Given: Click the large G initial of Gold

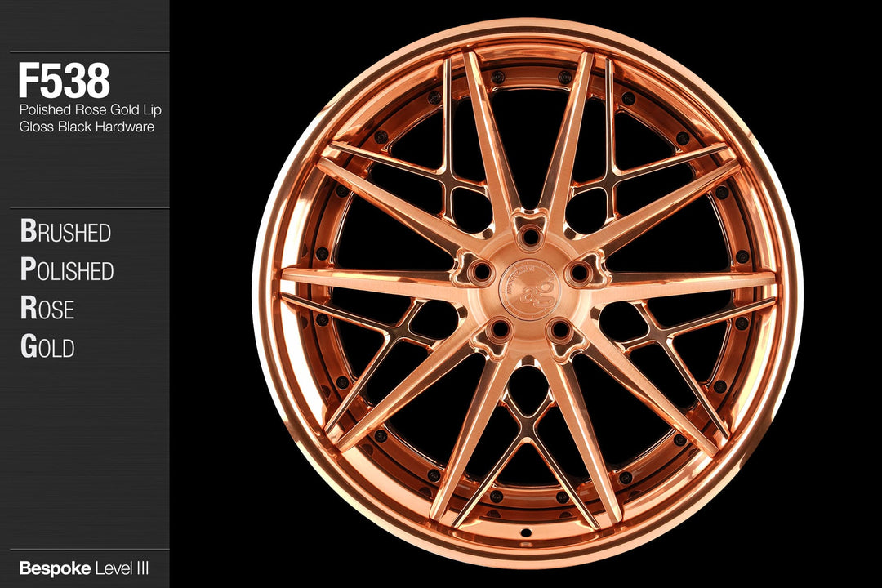Looking at the screenshot, I should [28, 347].
